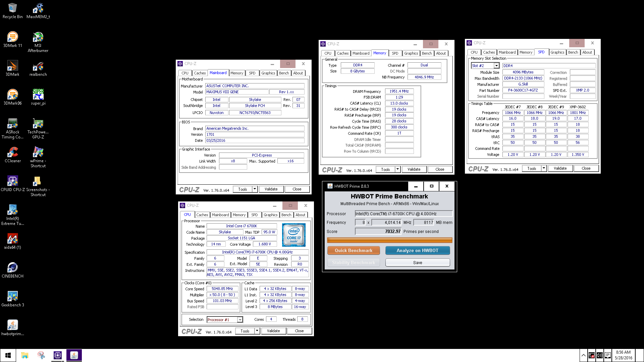Image resolution: width=644 pixels, height=362 pixels.
Task: Show hidden system tray icons
Action: click(584, 355)
